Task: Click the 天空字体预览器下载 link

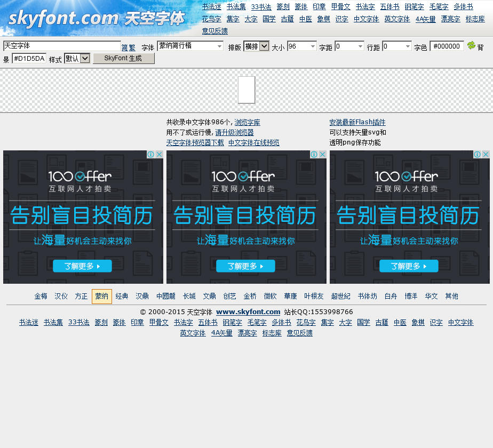Action: (x=195, y=143)
